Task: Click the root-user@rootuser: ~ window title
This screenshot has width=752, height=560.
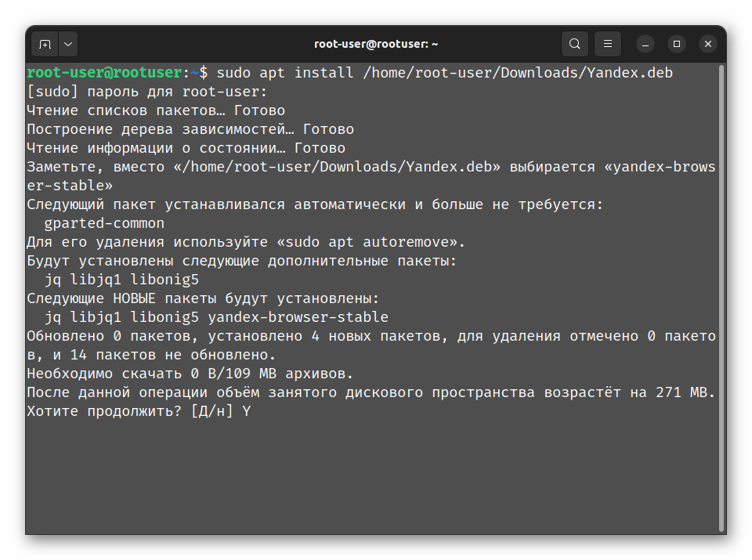Action: [x=376, y=44]
